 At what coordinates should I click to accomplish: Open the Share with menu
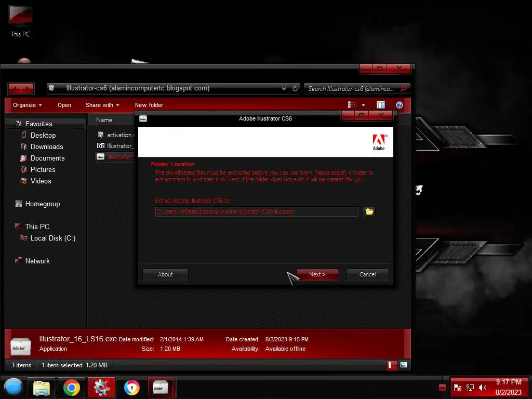click(x=102, y=105)
